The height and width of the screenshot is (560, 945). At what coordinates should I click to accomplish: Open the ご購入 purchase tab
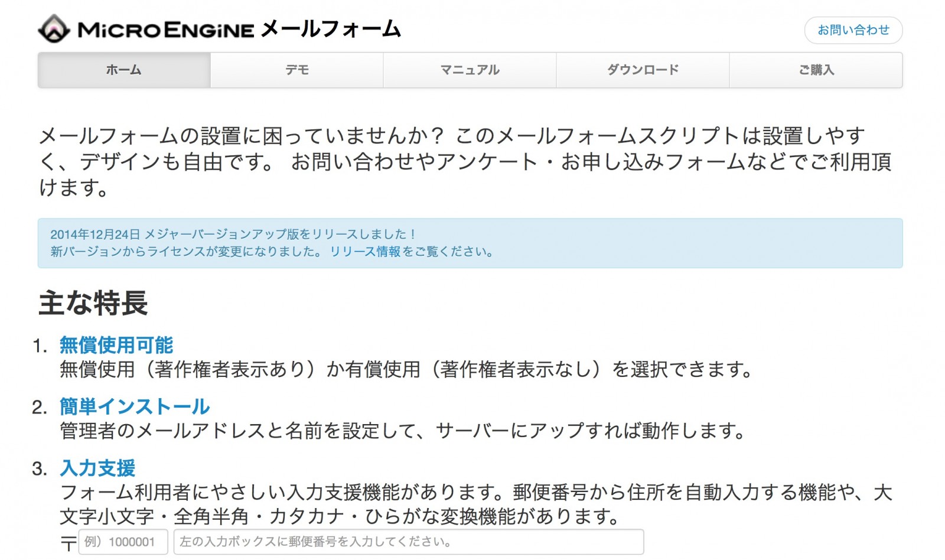pos(816,70)
